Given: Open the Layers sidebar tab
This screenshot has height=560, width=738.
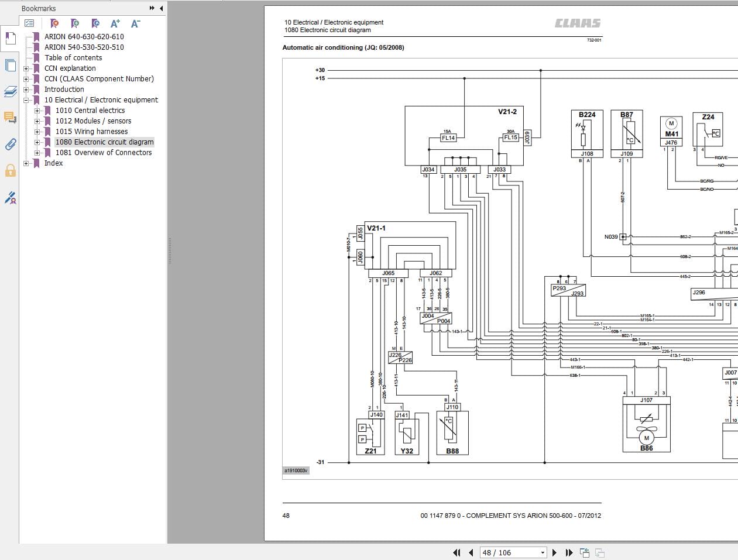Looking at the screenshot, I should [10, 91].
